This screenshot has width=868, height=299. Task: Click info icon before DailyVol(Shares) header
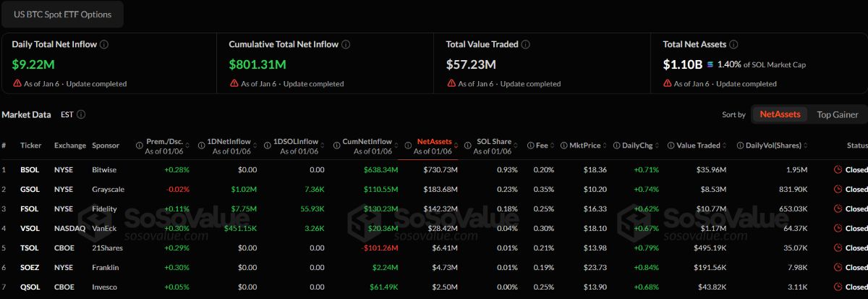pos(741,145)
